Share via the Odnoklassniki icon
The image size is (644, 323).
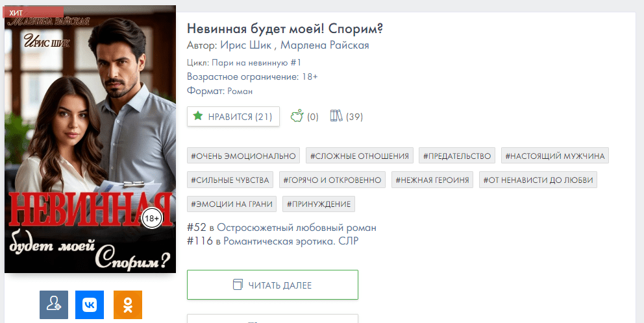coord(127,305)
